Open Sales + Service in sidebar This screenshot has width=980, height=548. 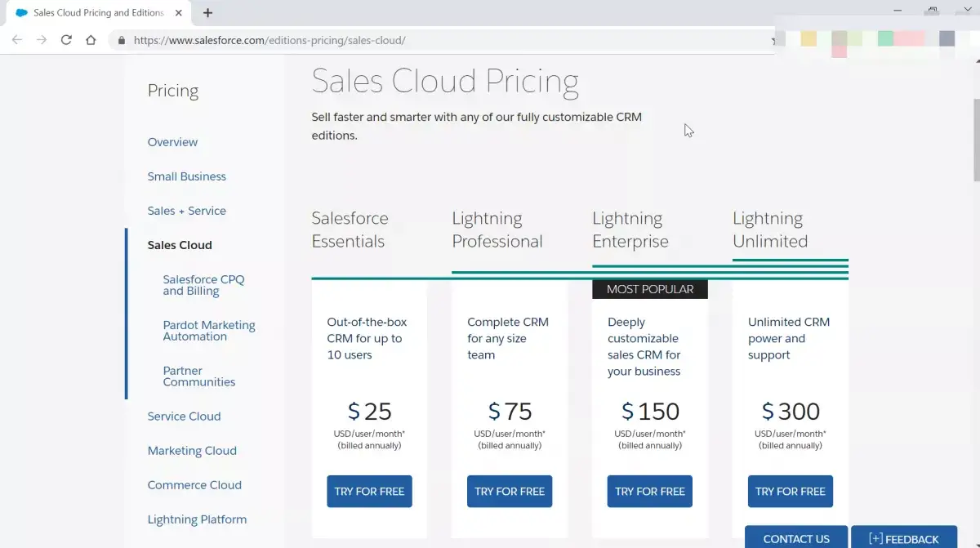point(186,211)
